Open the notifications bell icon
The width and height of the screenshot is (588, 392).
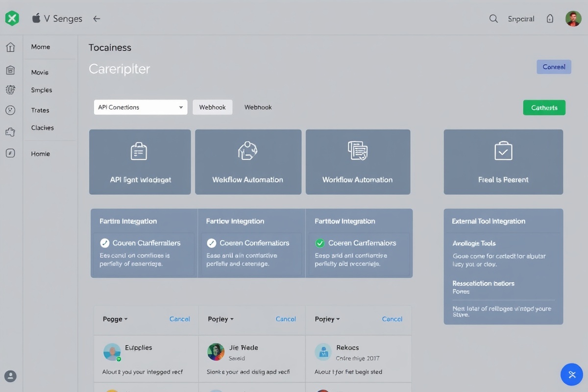[x=550, y=18]
